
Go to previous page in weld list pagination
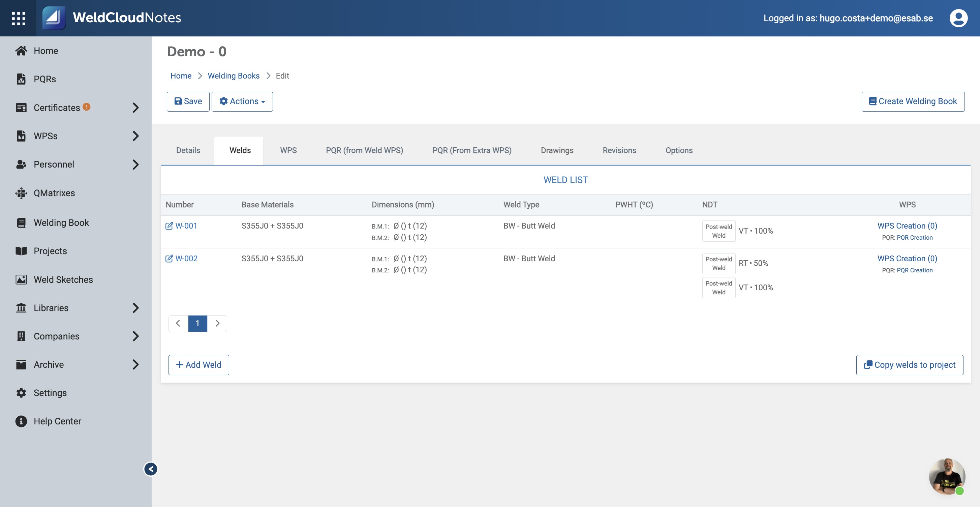tap(178, 323)
